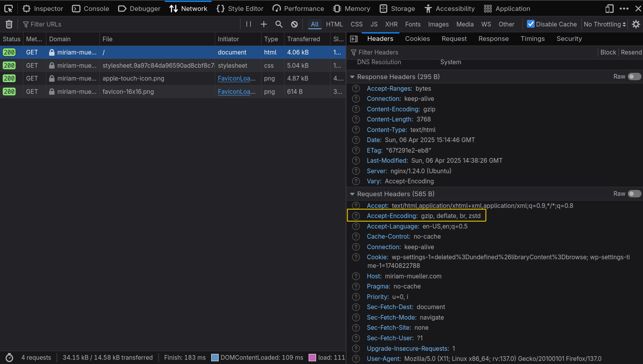The width and height of the screenshot is (643, 364).
Task: Toggle Responsive Design Mode icon
Action: 610,8
